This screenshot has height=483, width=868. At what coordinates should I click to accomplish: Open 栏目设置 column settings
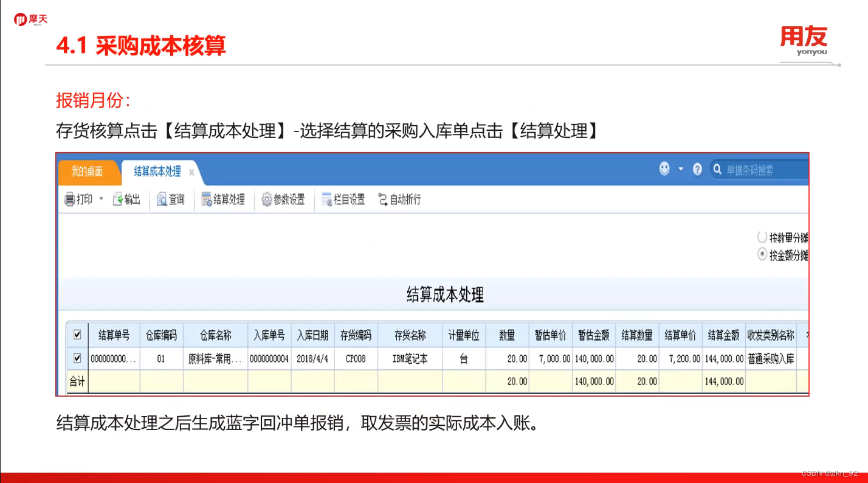[344, 200]
